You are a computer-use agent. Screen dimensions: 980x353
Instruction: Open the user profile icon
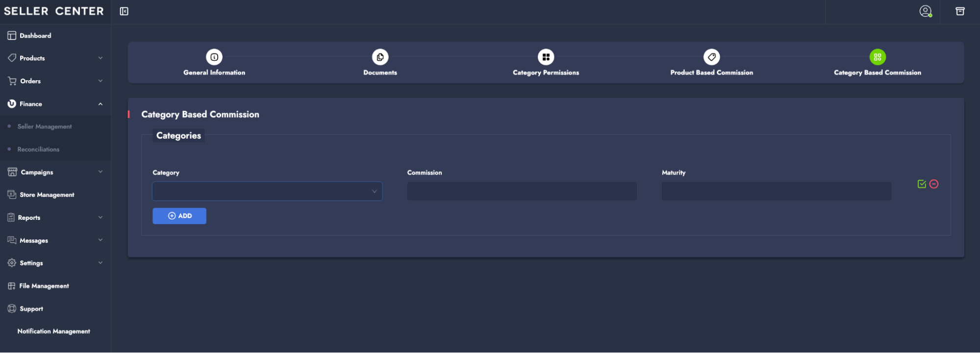click(x=925, y=11)
